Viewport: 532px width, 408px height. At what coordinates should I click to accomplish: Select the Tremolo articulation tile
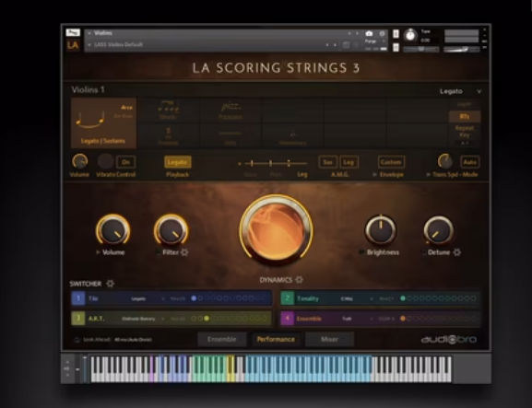tap(169, 136)
